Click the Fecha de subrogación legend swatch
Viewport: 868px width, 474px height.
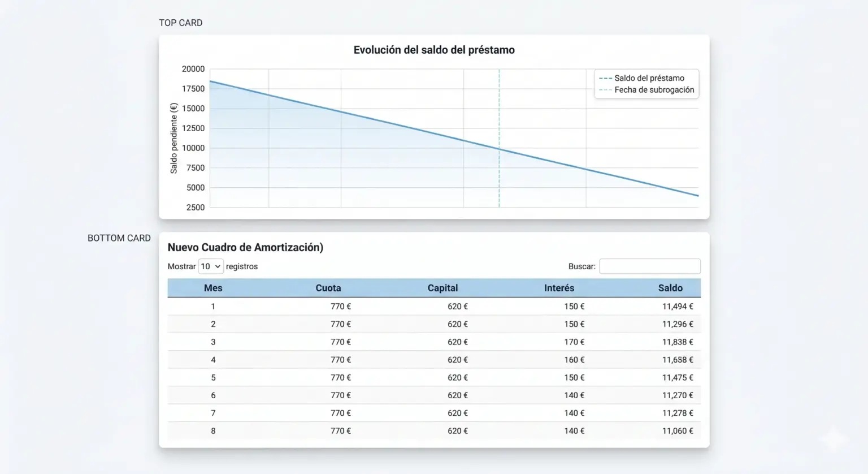coord(605,90)
